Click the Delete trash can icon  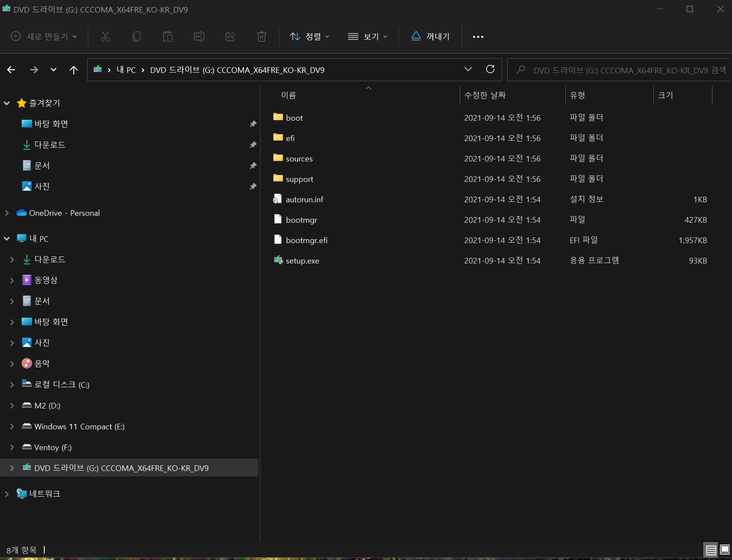tap(262, 36)
